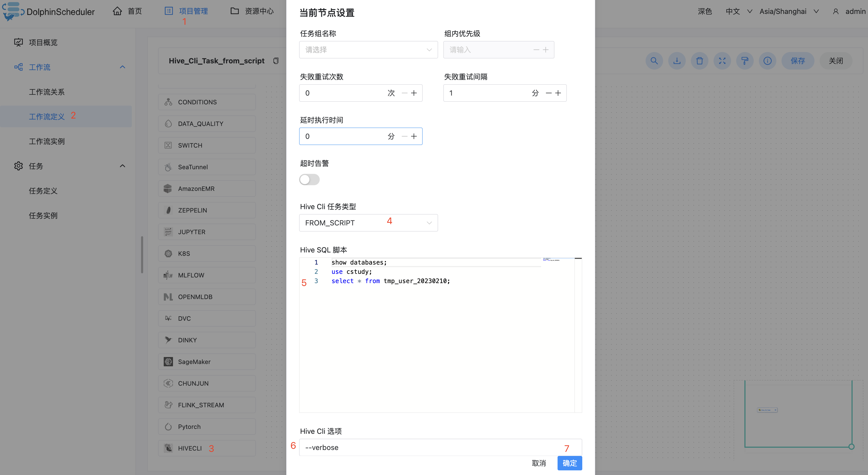The image size is (868, 475).
Task: Click the MLFLOW task type icon
Action: coord(169,275)
